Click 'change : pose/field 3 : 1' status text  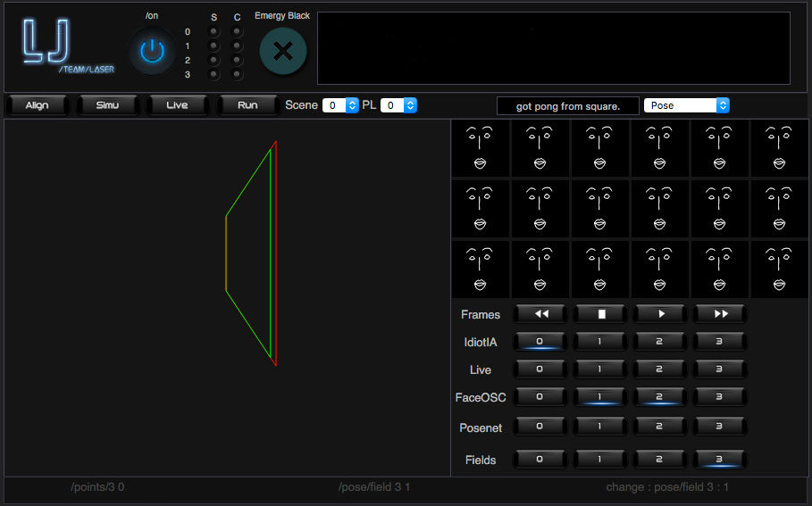(x=667, y=487)
